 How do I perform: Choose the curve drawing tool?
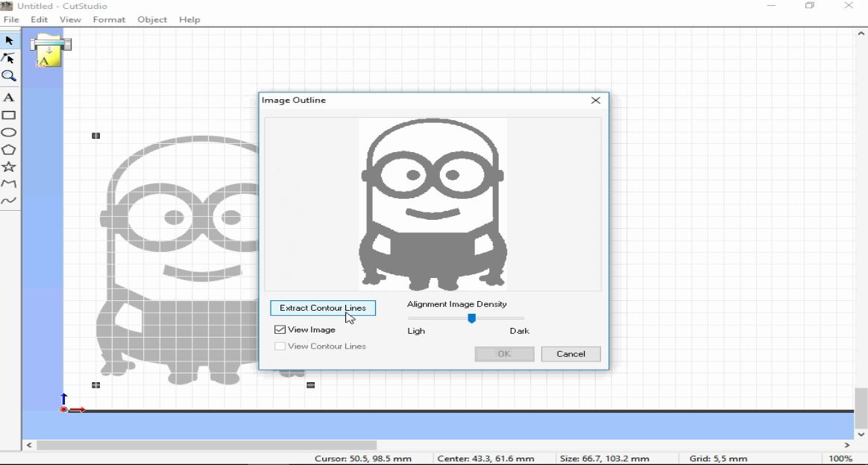click(x=9, y=200)
